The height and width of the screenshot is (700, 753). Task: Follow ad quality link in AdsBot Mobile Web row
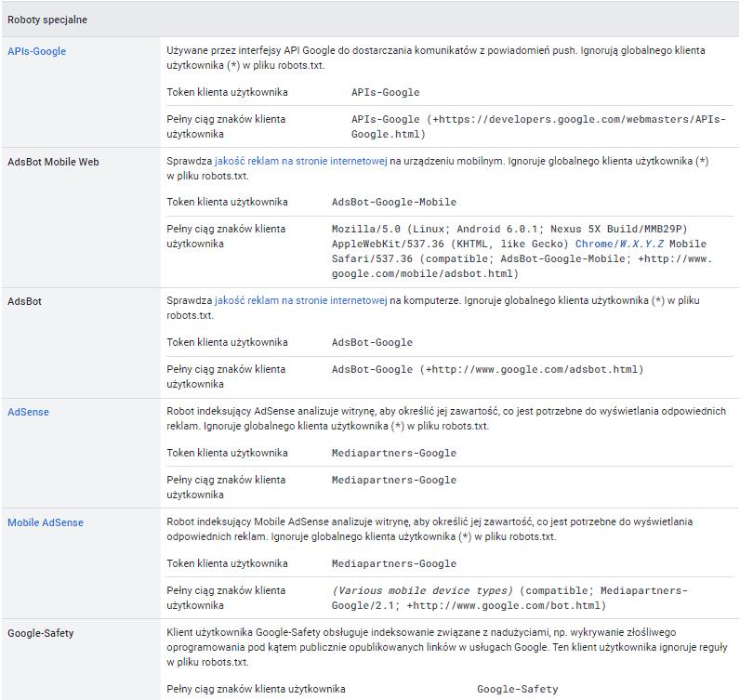pyautogui.click(x=300, y=162)
